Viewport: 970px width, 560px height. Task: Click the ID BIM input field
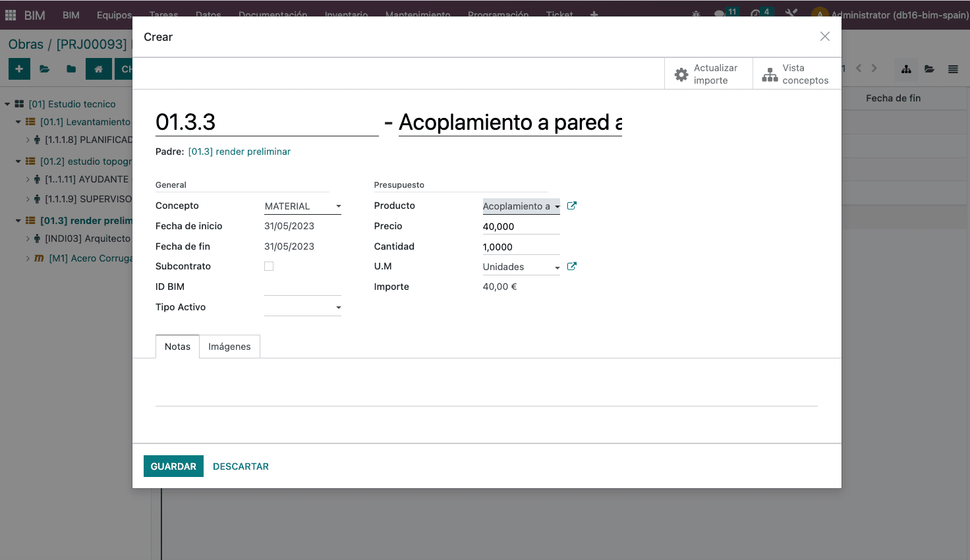point(302,287)
